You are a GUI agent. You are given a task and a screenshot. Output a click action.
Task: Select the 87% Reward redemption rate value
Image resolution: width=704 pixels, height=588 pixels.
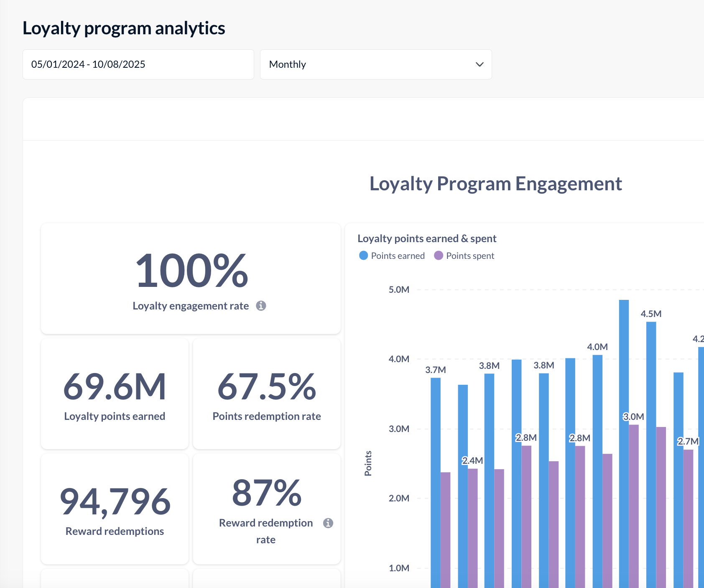(266, 493)
